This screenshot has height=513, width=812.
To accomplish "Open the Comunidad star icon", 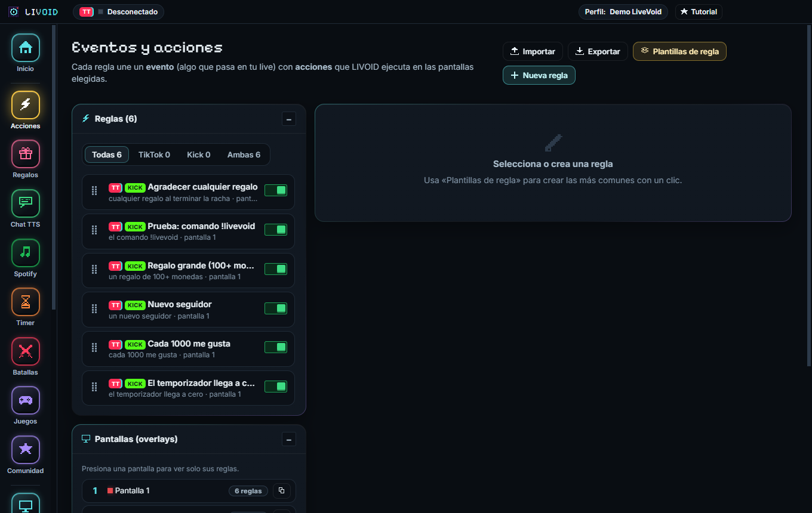I will pyautogui.click(x=26, y=450).
